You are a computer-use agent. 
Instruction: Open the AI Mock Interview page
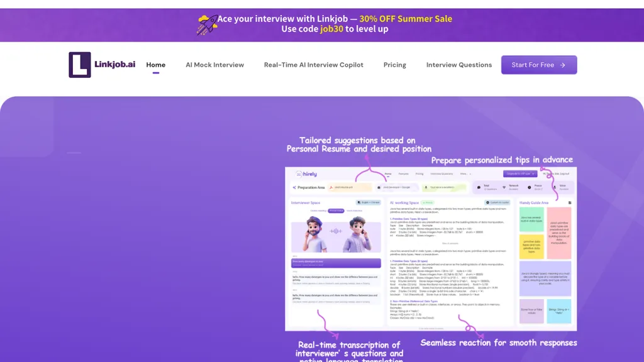215,65
